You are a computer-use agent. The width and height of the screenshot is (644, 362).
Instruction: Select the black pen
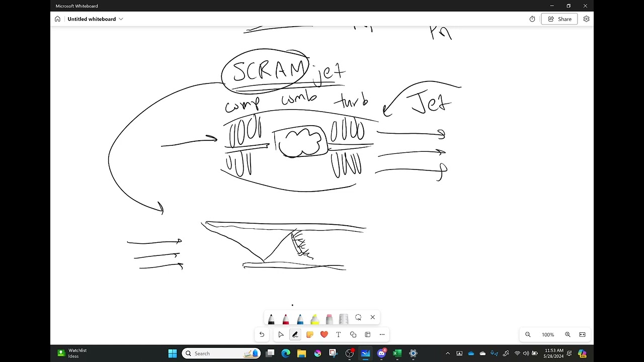tap(271, 318)
